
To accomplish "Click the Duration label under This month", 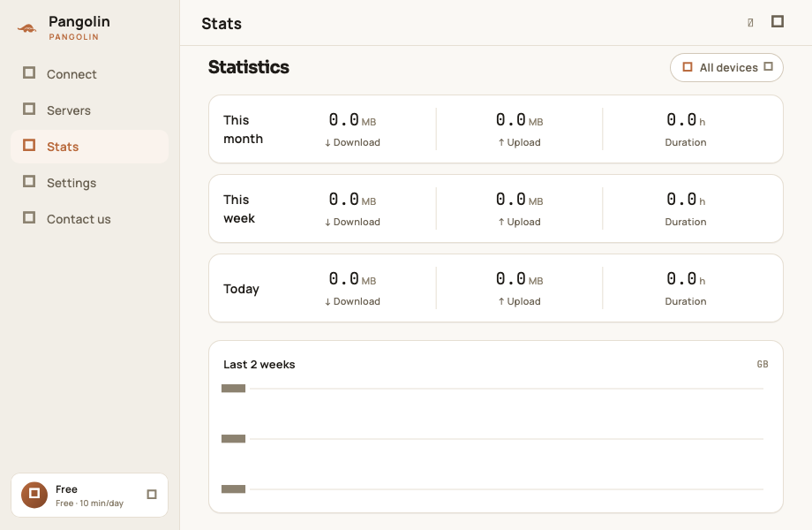I will point(686,142).
